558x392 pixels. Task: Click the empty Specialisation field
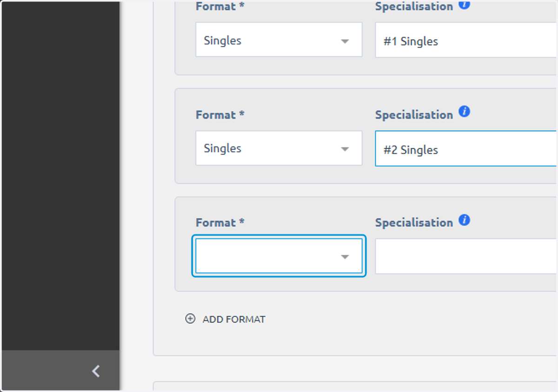click(466, 257)
